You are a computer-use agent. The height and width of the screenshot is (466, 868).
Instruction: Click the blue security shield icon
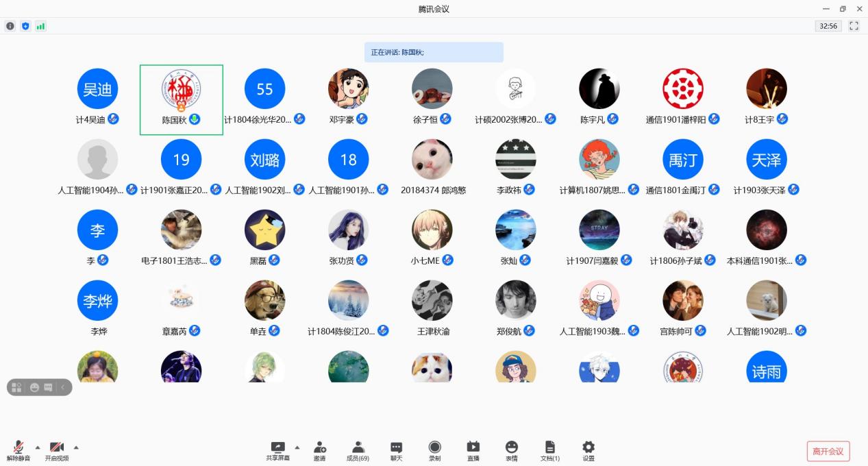tap(25, 26)
